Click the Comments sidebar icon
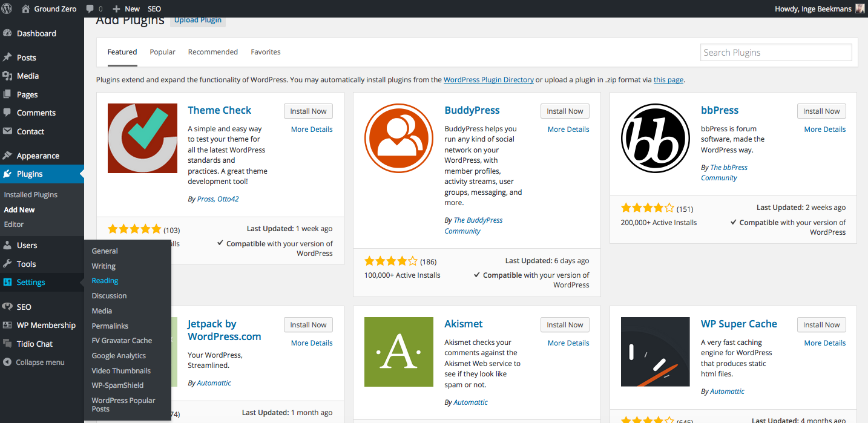The height and width of the screenshot is (423, 868). 7,113
